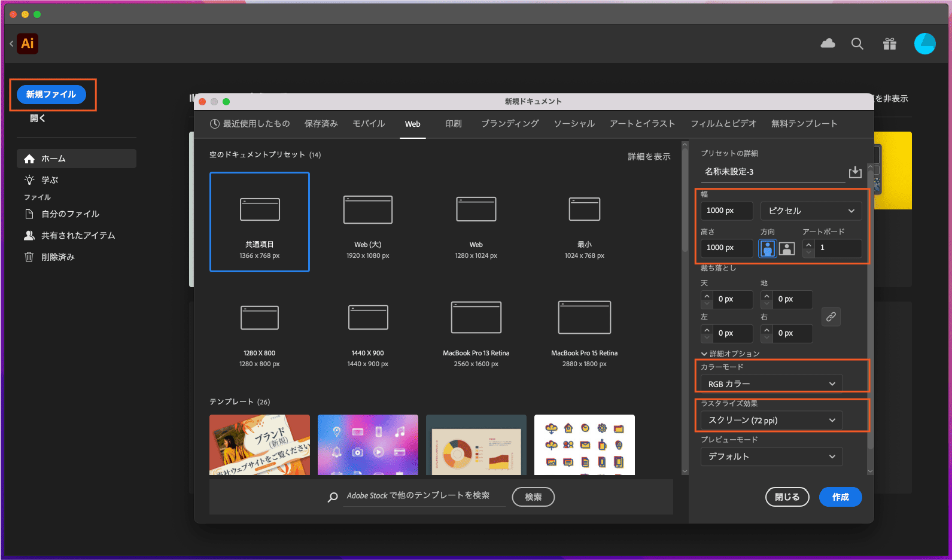952x560 pixels.
Task: Save preset with the download icon
Action: pyautogui.click(x=855, y=172)
